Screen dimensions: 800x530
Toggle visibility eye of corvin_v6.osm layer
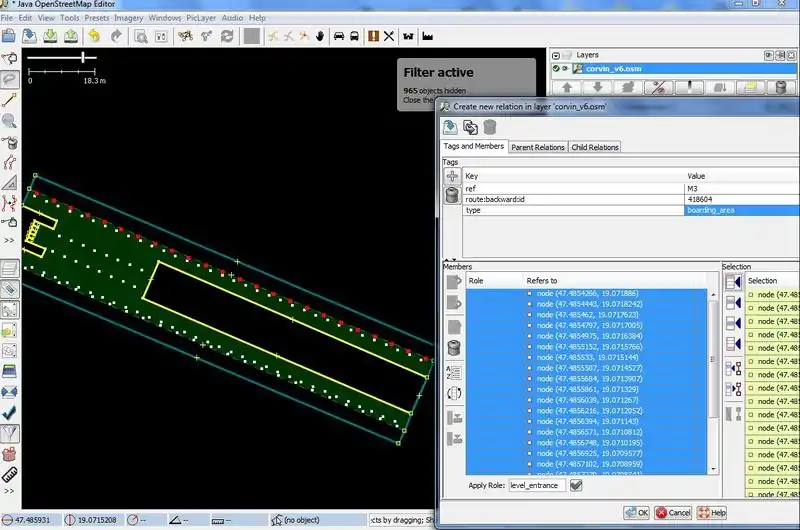tap(565, 69)
